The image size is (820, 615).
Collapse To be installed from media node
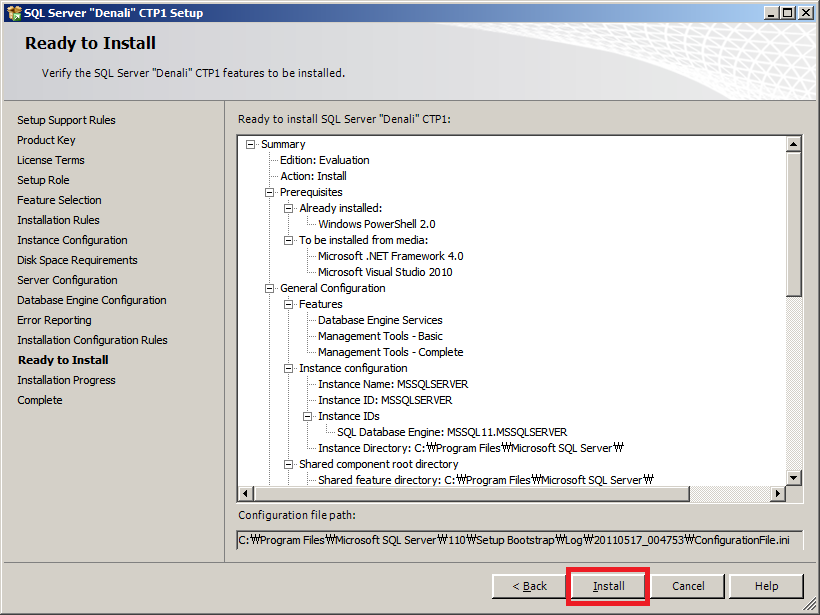[x=288, y=240]
